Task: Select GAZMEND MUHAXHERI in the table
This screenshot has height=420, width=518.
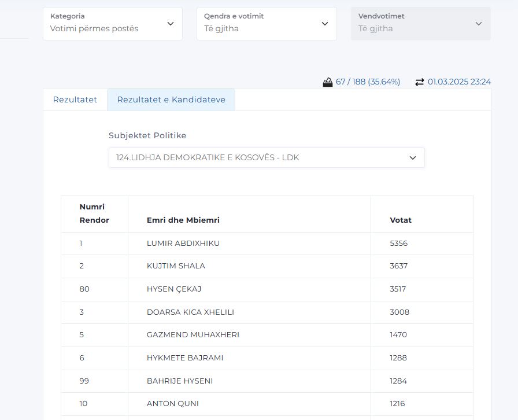Action: pyautogui.click(x=193, y=335)
